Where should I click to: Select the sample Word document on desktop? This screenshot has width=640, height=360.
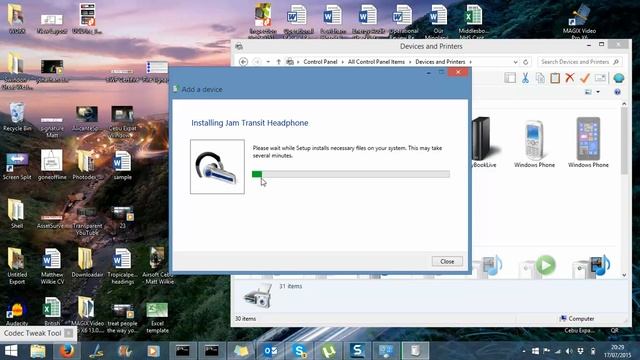click(122, 166)
